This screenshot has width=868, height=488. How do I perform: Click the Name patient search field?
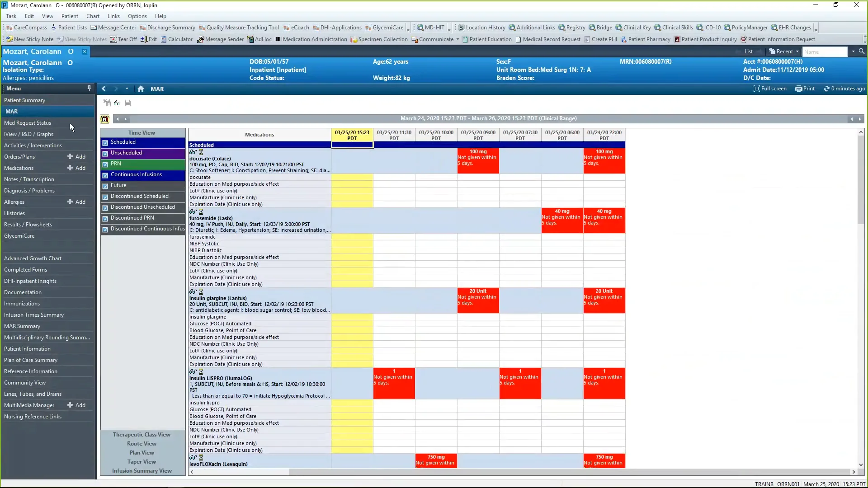pos(825,52)
